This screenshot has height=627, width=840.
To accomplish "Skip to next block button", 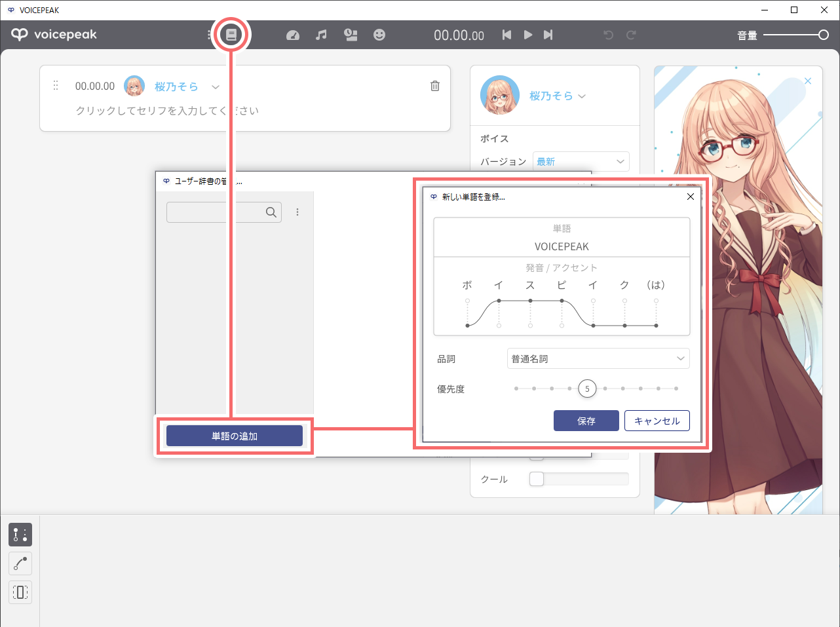I will tap(548, 35).
